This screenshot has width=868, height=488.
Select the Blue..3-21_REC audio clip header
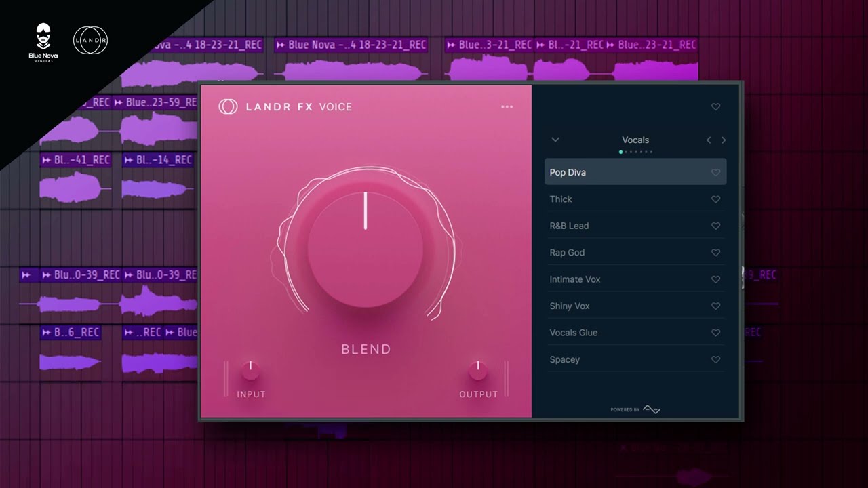[x=489, y=45]
